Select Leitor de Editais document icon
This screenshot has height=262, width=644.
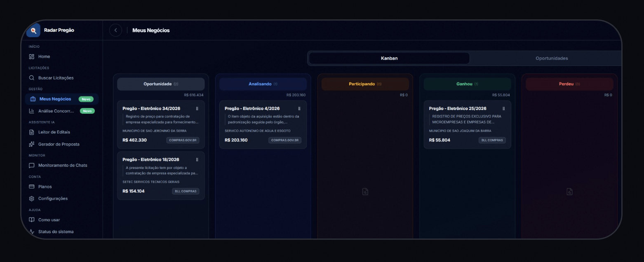[x=32, y=132]
